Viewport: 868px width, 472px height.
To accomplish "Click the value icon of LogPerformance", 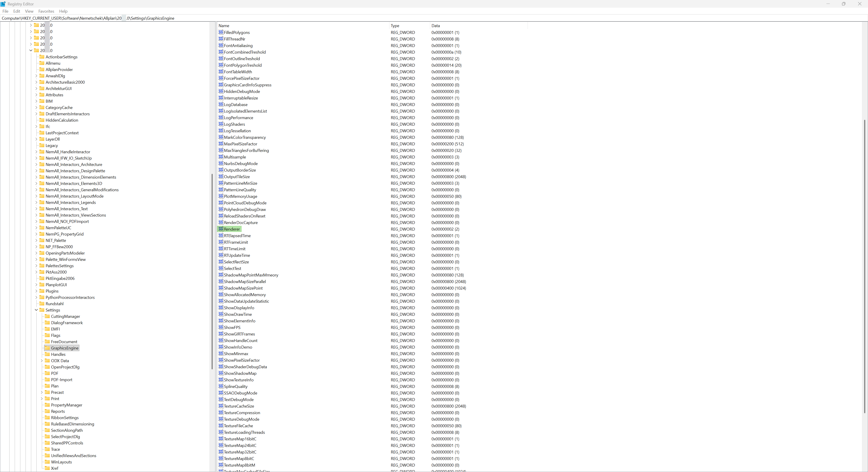I will tap(221, 118).
